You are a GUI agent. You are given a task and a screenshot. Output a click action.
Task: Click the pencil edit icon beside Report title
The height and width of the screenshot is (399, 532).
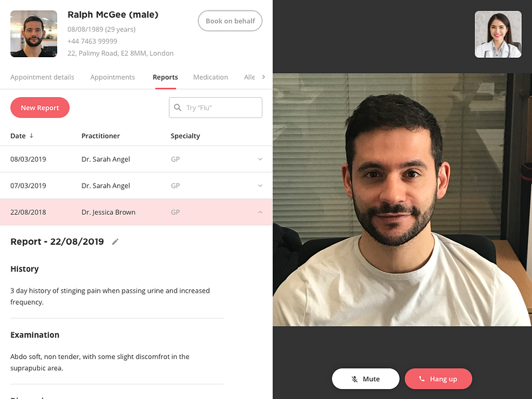[x=115, y=241]
